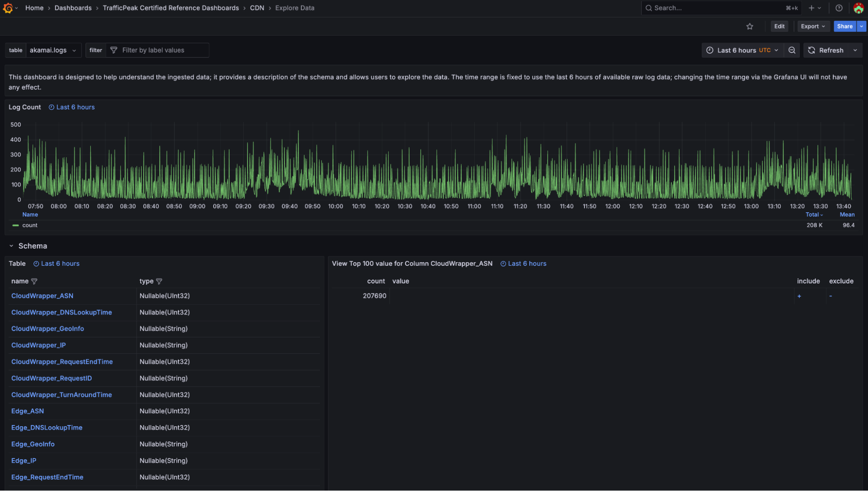Open the CloudWrapper_DNSLookupTime column link

tap(62, 313)
